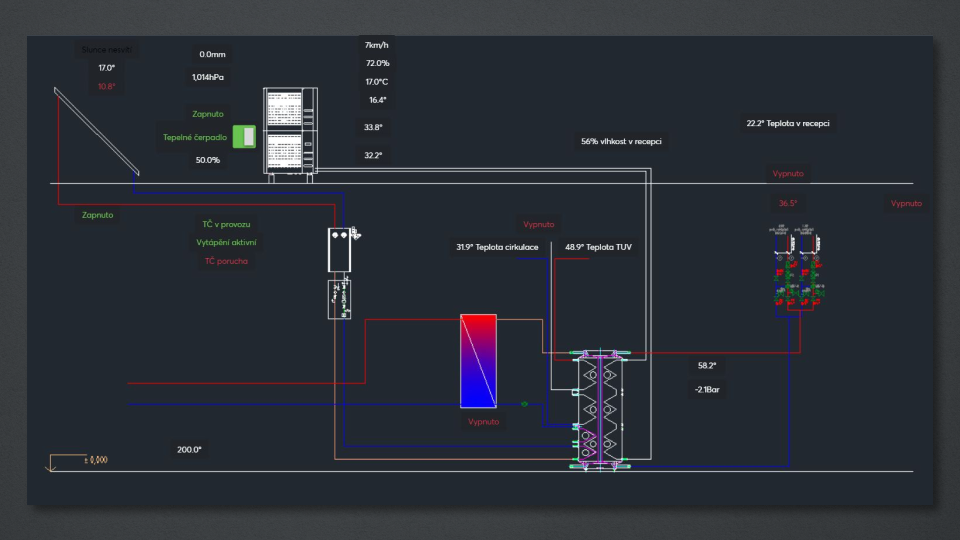Open the 48.9° Teplota TUV reading
This screenshot has width=960, height=540.
coord(598,247)
